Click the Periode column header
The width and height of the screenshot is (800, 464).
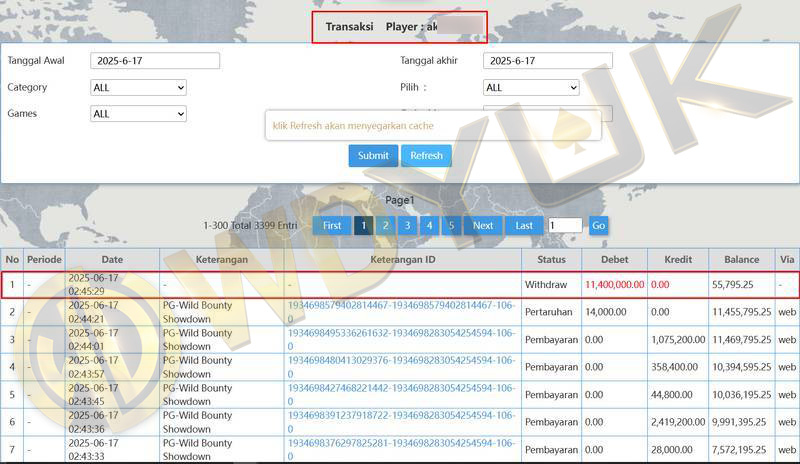[x=44, y=259]
